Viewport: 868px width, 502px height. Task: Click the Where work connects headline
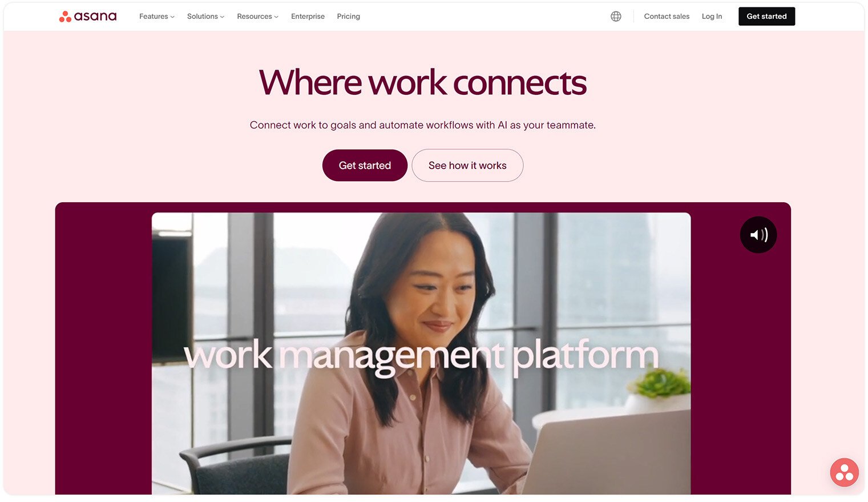[x=423, y=83]
